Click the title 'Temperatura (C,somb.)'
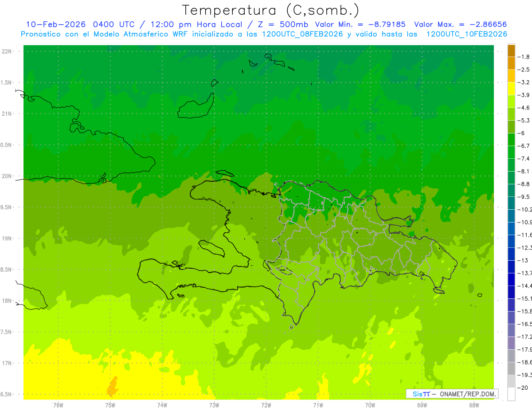532x411 pixels. pos(271,11)
